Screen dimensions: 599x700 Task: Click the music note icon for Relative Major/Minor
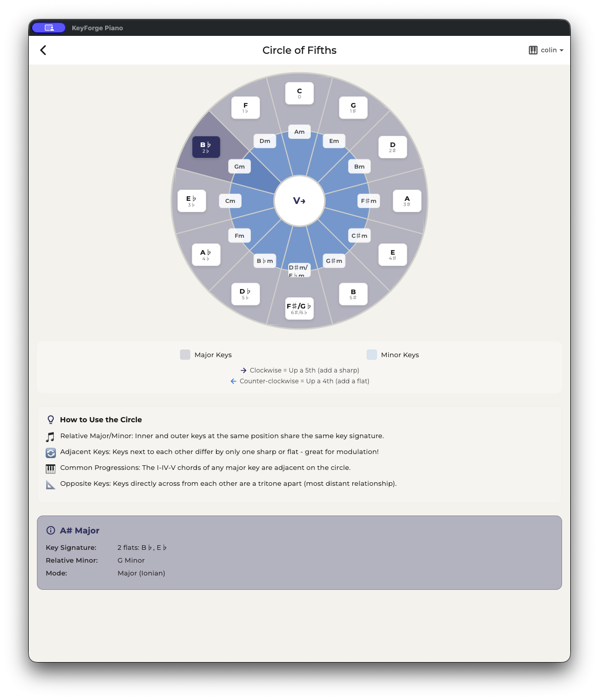(50, 436)
